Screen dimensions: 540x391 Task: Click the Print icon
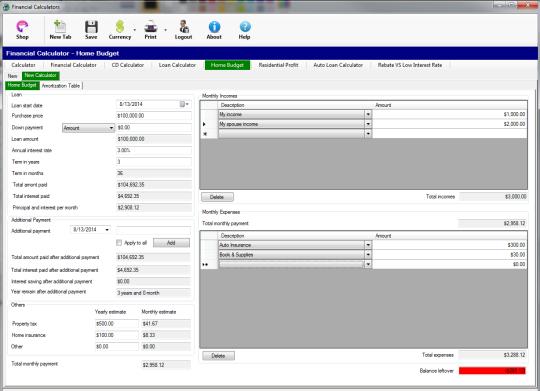pyautogui.click(x=150, y=27)
